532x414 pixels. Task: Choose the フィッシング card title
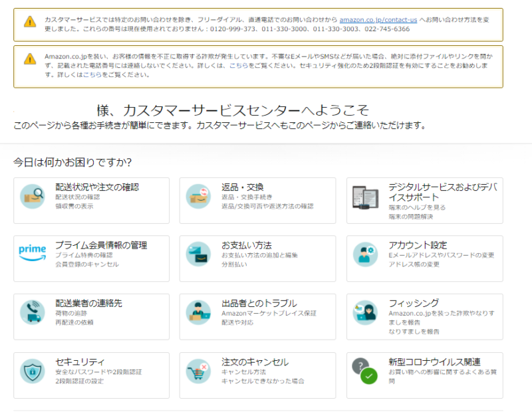point(414,303)
